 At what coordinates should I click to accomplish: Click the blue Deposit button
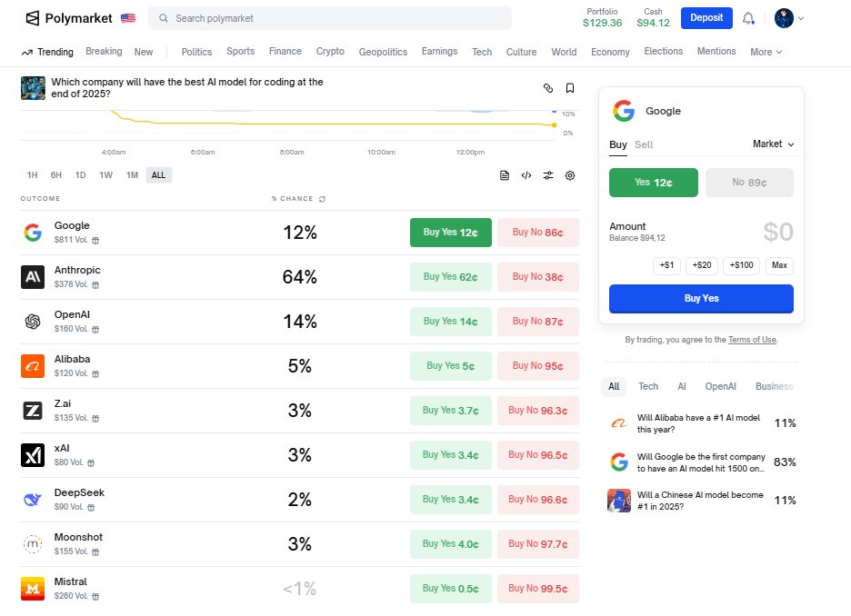[706, 17]
